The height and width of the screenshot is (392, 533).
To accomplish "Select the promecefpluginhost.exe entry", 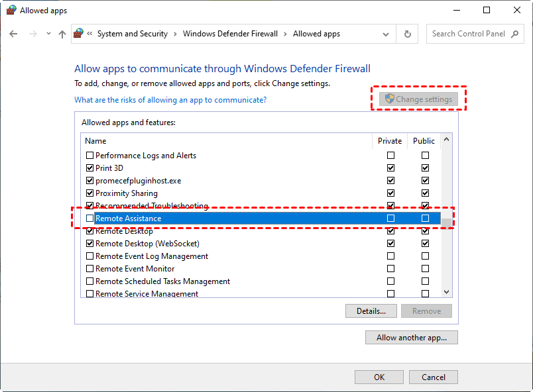I will click(138, 181).
